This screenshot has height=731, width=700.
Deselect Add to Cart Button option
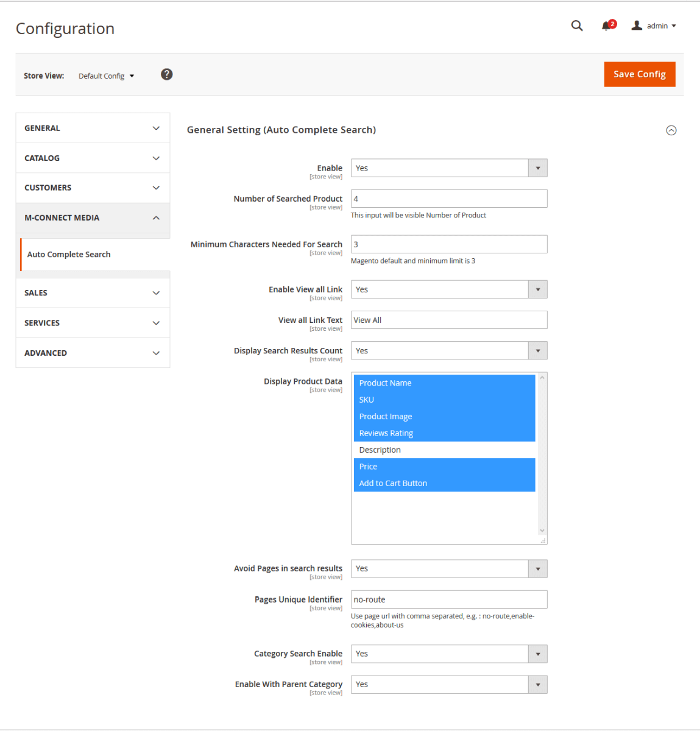point(393,484)
